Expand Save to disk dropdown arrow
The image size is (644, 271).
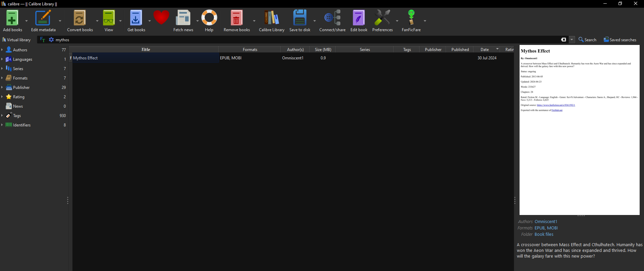pyautogui.click(x=315, y=21)
